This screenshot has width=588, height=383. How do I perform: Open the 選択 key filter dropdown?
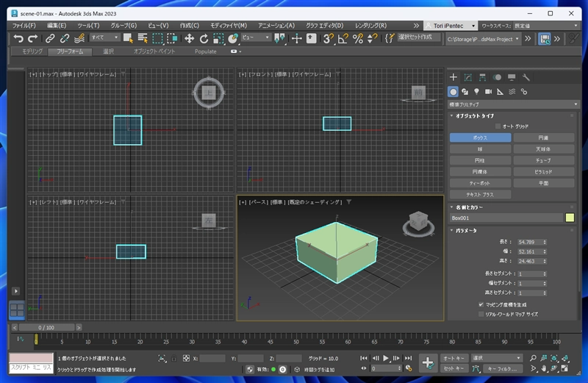coord(497,358)
